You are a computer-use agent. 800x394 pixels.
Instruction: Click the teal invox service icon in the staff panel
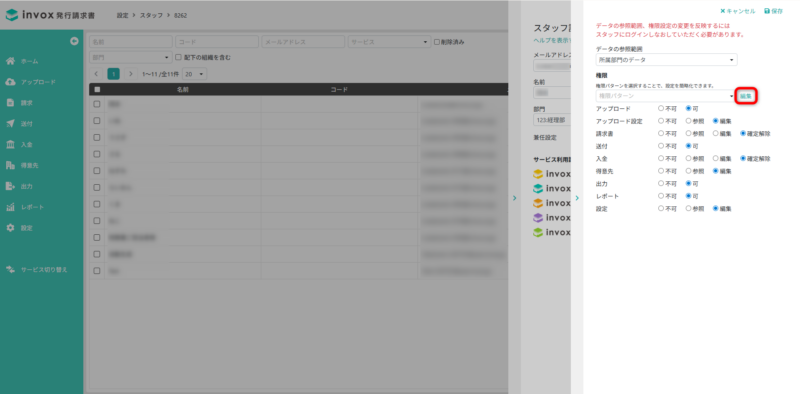click(538, 188)
